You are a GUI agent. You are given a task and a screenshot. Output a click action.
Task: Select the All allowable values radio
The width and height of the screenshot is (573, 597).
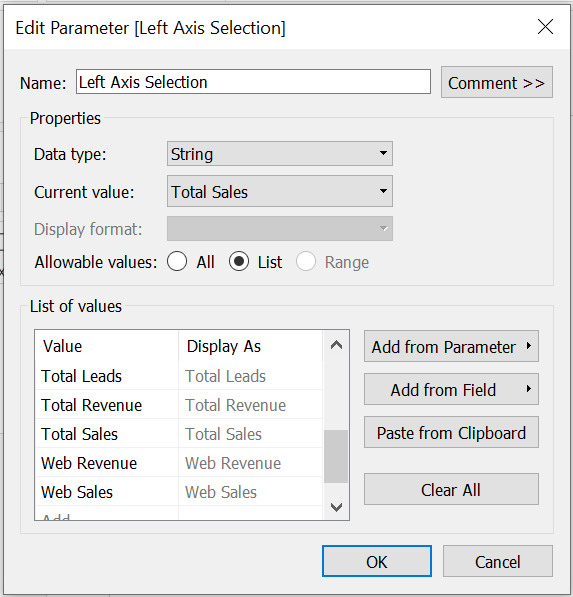pyautogui.click(x=177, y=262)
